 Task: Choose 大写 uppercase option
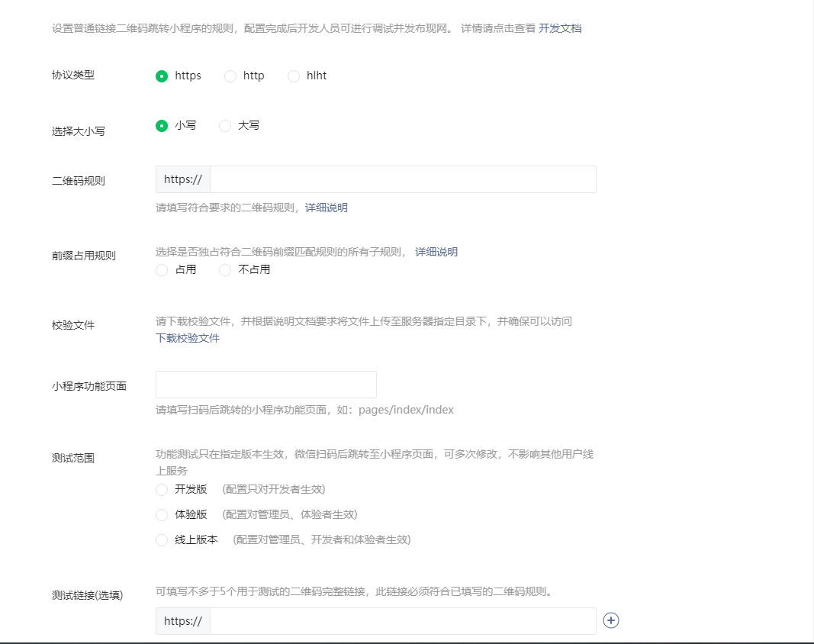[x=225, y=126]
